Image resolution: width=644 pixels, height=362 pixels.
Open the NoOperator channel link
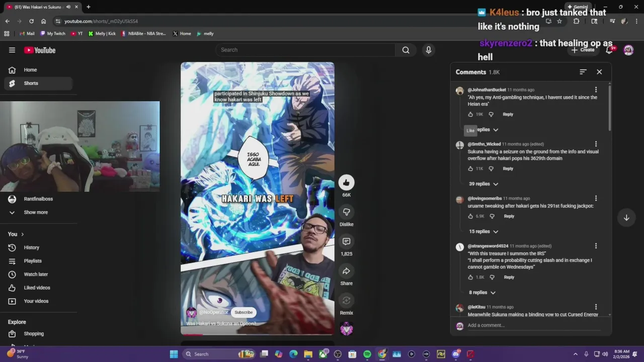pos(213,312)
